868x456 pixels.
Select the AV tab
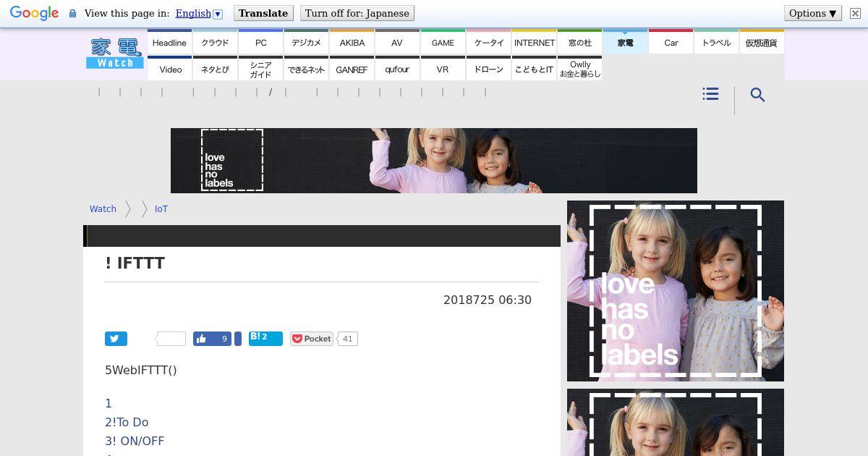pos(397,42)
